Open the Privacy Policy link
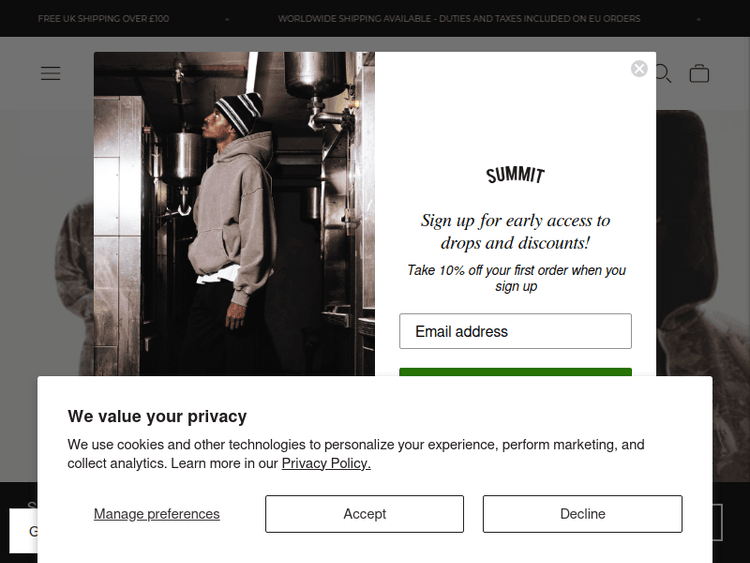This screenshot has height=563, width=750. coord(326,463)
